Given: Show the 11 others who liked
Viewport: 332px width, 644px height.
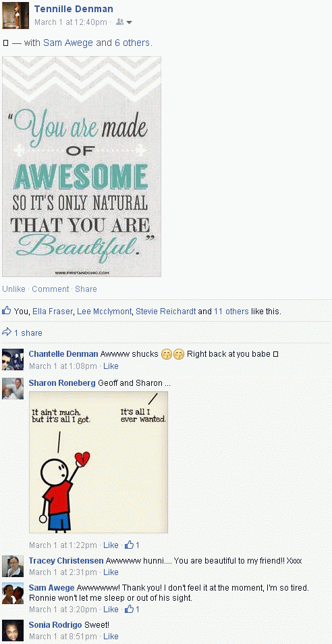Looking at the screenshot, I should coord(231,312).
